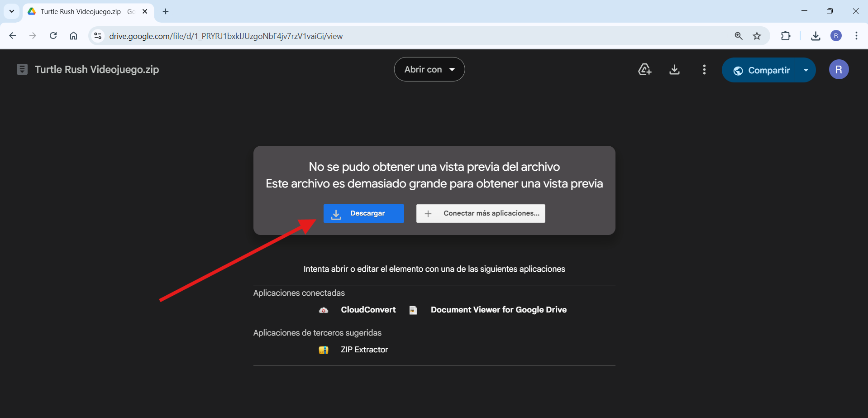
Task: Open with CloudConvert app
Action: click(368, 310)
